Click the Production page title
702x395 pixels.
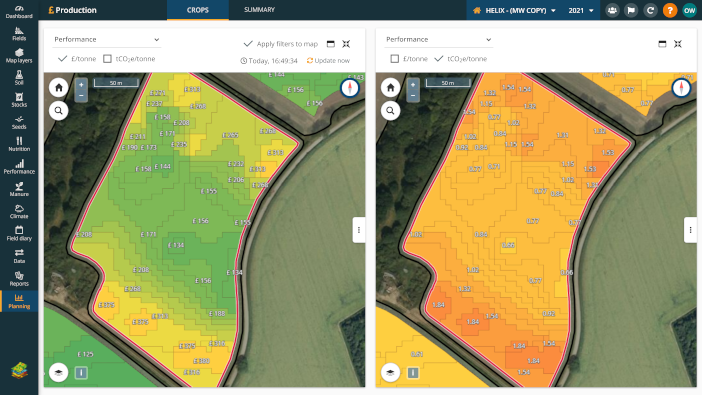[x=72, y=10]
